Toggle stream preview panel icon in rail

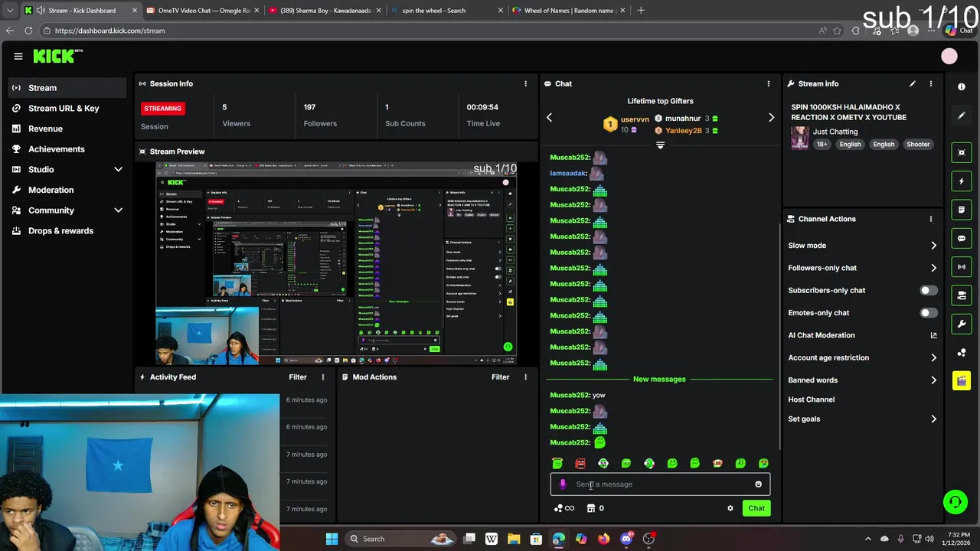(x=962, y=152)
